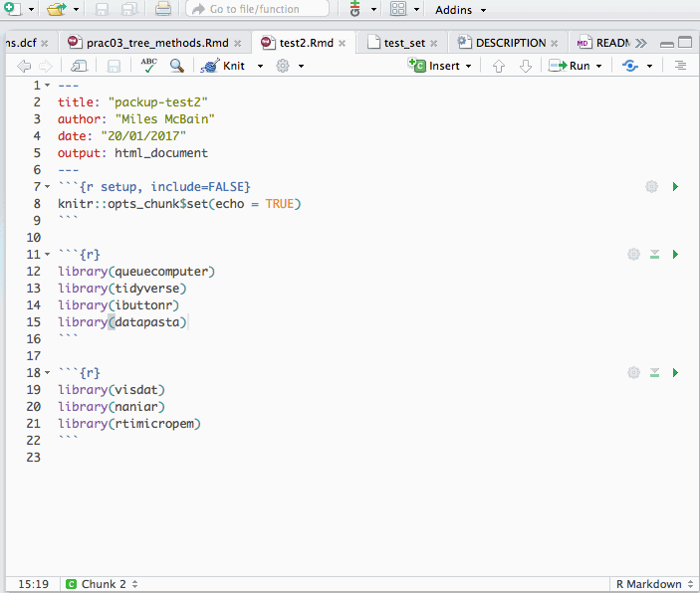Go back to previous source location
Viewport: 700px width, 593px height.
(24, 66)
